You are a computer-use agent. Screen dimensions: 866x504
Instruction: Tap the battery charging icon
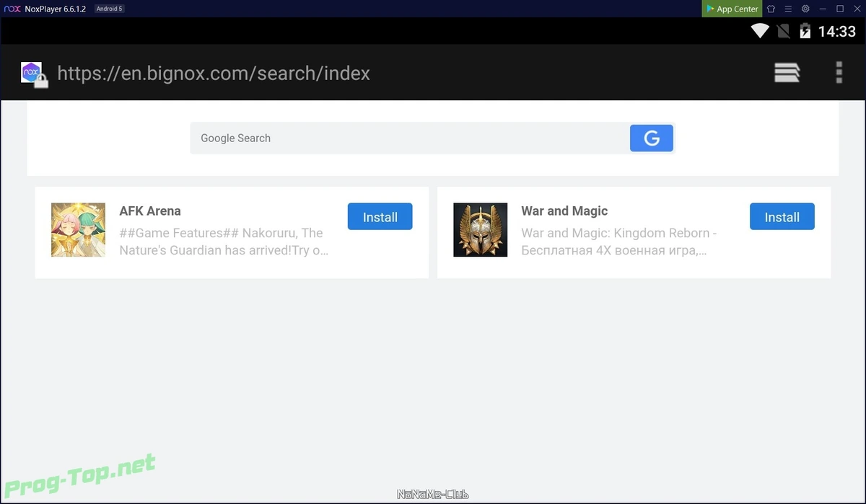point(805,31)
